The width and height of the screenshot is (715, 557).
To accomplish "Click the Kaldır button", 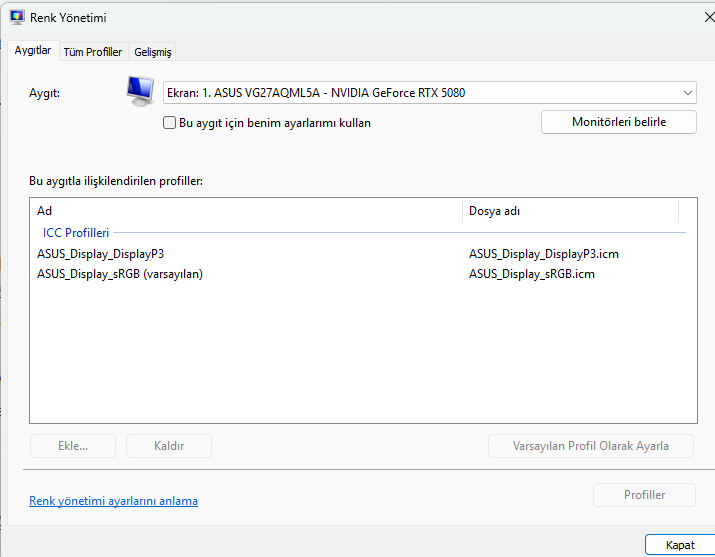I will [x=169, y=446].
